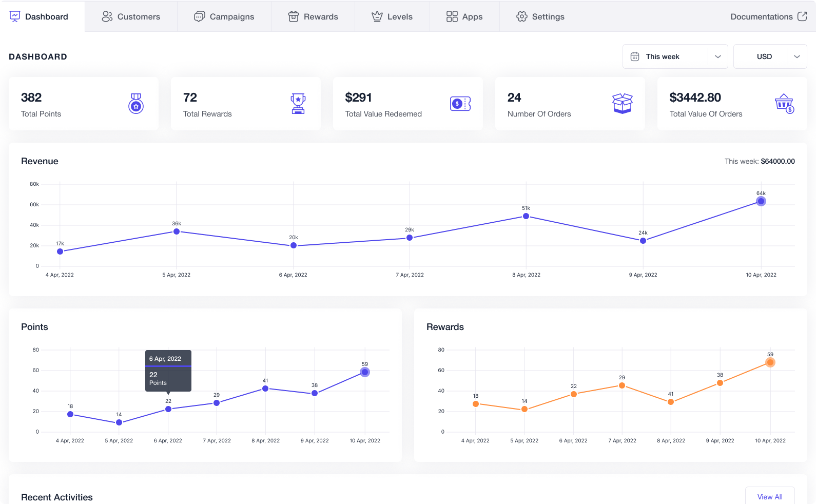Select the 24k point on Revenue chart
This screenshot has height=504, width=816.
tap(643, 241)
